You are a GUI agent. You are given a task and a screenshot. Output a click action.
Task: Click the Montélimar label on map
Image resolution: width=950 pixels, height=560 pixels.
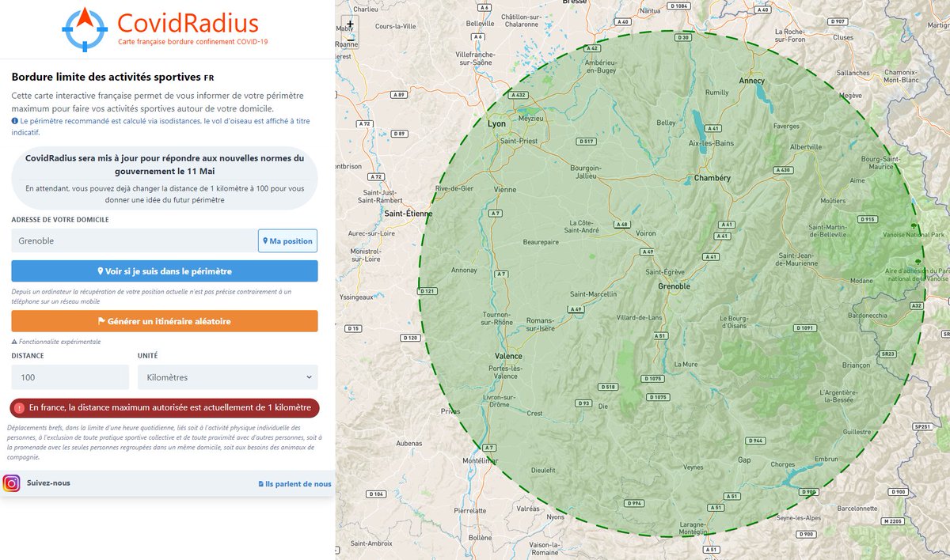[x=479, y=460]
